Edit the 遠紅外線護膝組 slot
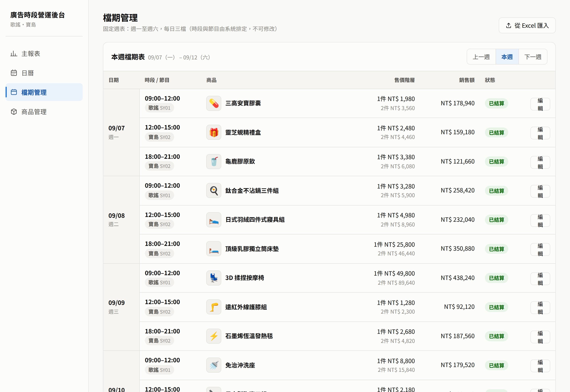The height and width of the screenshot is (392, 570). 540,308
